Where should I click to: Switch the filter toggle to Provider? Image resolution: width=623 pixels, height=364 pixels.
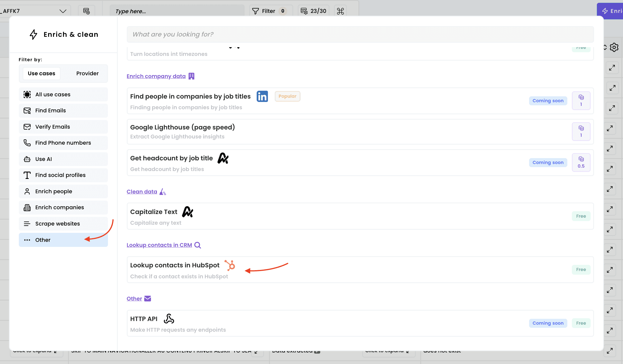[87, 73]
